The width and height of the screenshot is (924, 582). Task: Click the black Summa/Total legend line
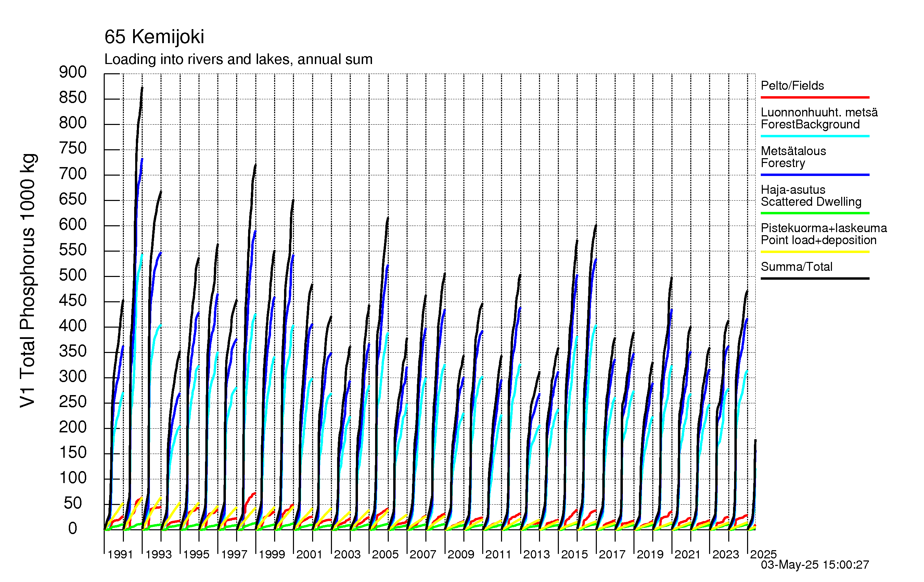coord(814,278)
